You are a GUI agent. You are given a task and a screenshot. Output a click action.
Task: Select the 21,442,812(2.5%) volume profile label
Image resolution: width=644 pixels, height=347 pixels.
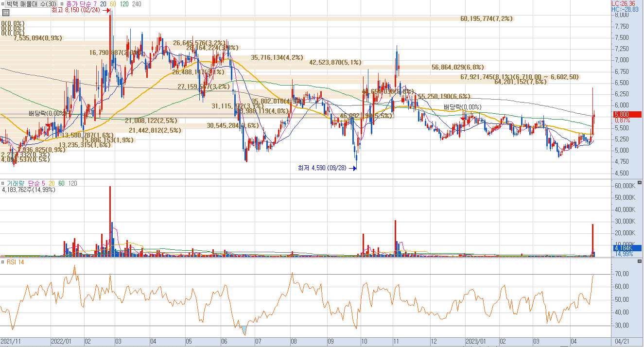coord(155,130)
